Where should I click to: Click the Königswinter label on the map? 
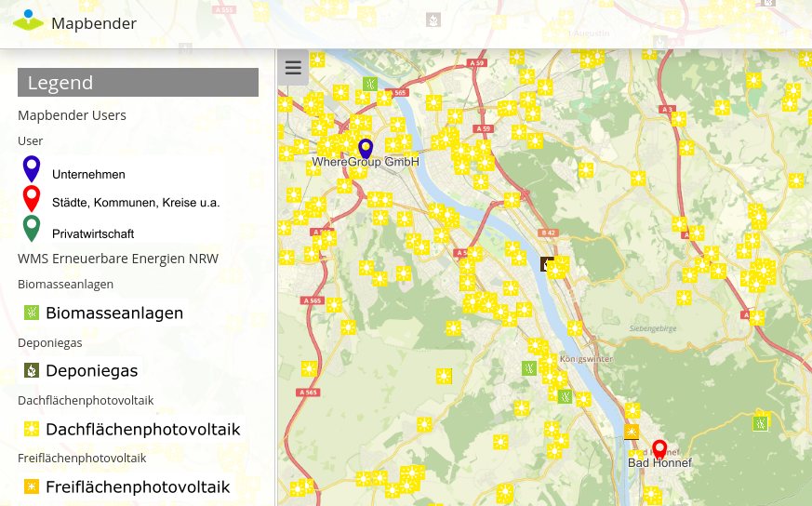coord(587,358)
